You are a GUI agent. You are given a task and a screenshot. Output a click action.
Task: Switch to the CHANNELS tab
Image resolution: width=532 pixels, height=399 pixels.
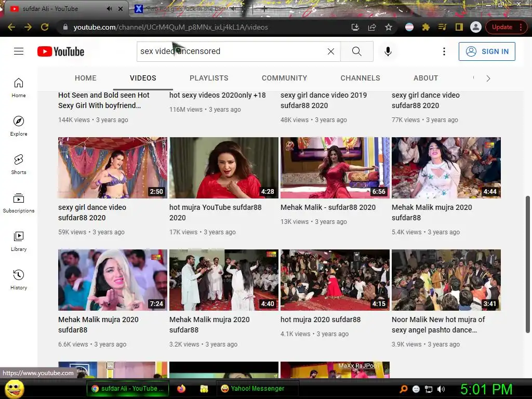point(361,78)
